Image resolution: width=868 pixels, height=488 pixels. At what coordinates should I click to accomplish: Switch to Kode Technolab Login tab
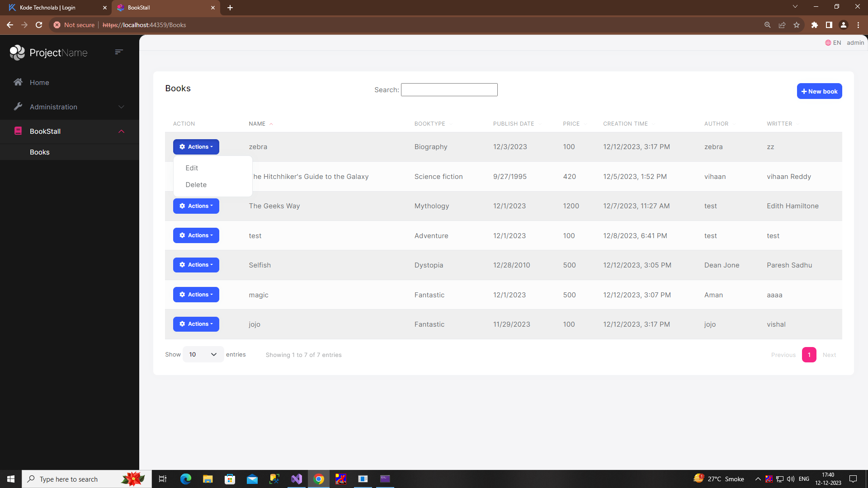point(57,8)
